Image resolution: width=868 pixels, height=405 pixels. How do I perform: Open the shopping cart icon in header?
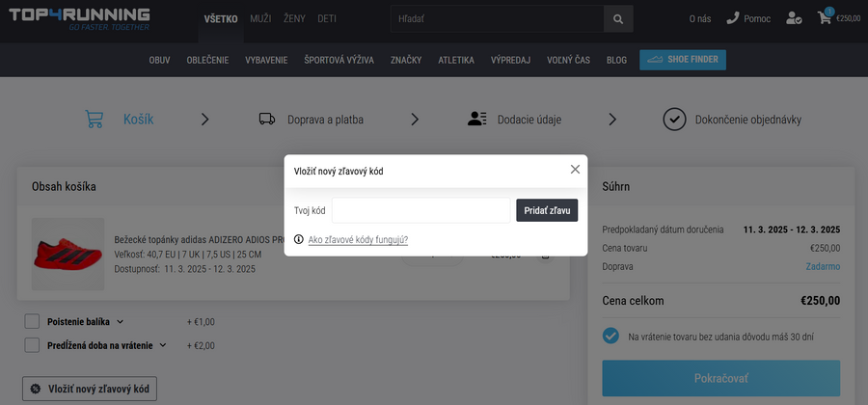(x=825, y=17)
